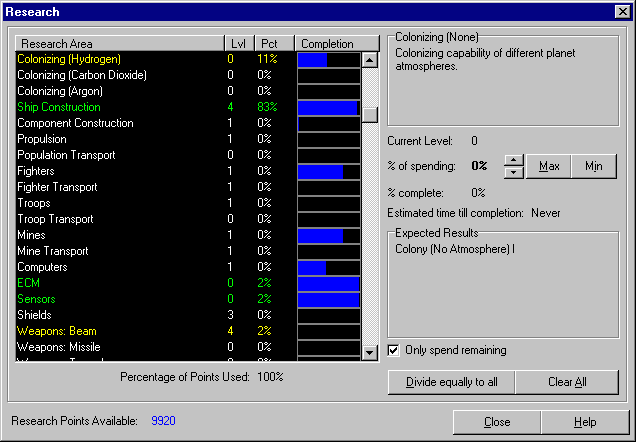The image size is (636, 442).
Task: Click the Sensors completion progress bar
Action: (329, 300)
